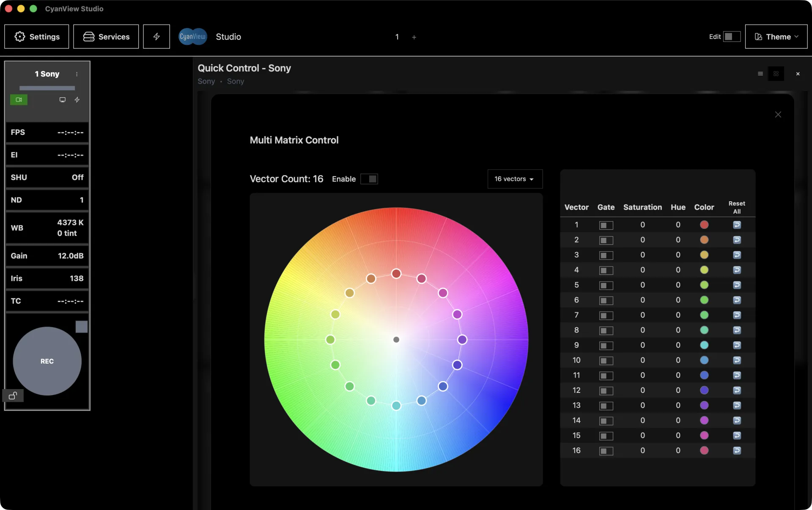812x510 pixels.
Task: Open the 1 Sony card options menu
Action: coord(77,74)
